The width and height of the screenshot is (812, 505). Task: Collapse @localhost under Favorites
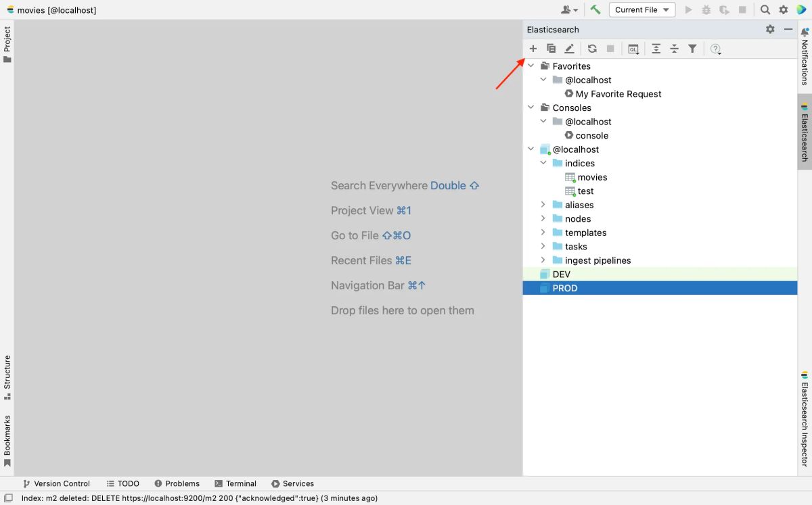click(543, 80)
